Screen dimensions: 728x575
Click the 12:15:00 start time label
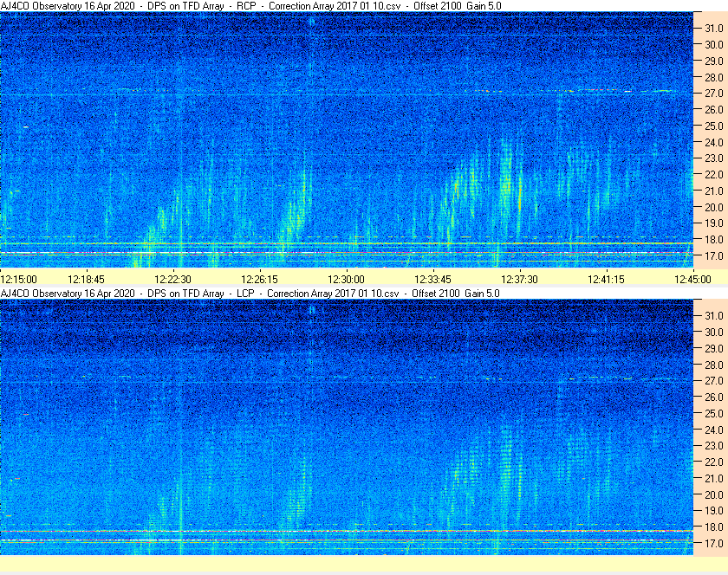coord(19,279)
